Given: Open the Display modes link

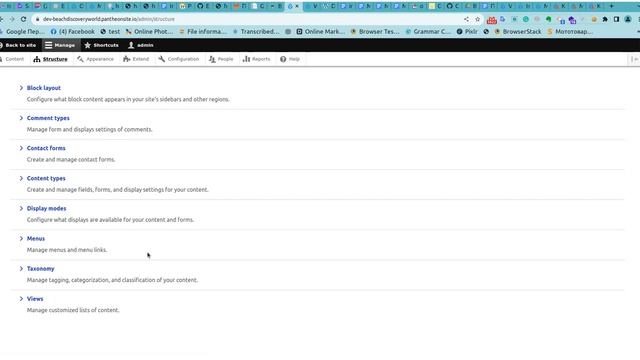Looking at the screenshot, I should coord(47,209).
